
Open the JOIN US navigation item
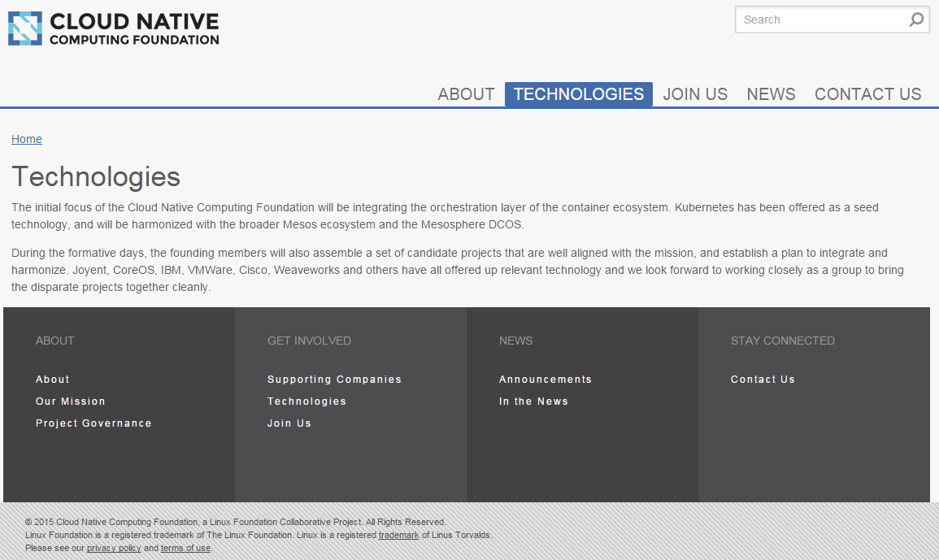pos(695,94)
